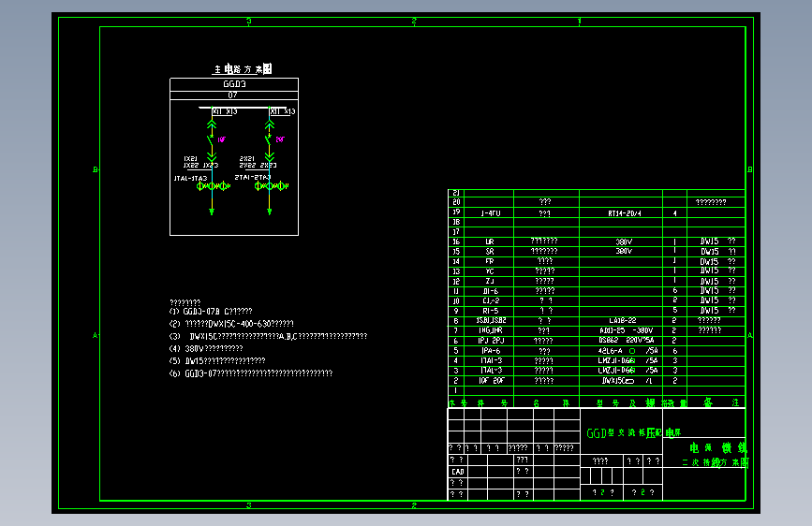Select the UR symbol cell in row 16
The image size is (812, 526).
click(490, 241)
